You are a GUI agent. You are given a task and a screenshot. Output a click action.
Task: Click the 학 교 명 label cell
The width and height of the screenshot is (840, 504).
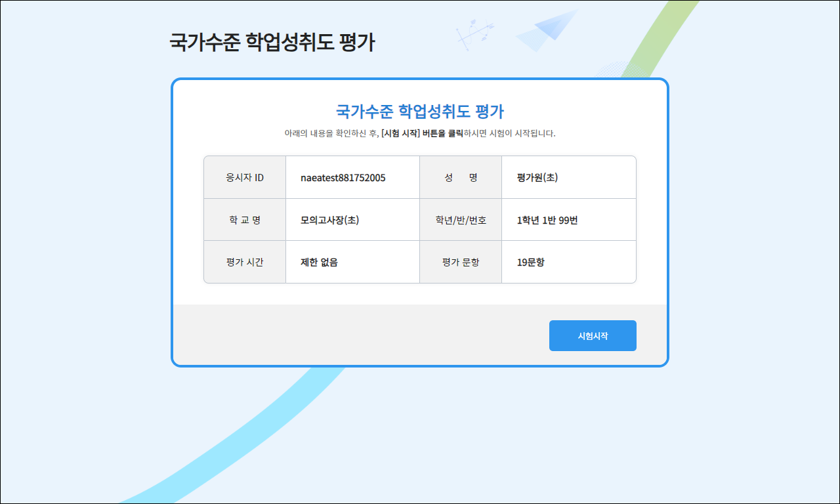point(245,220)
